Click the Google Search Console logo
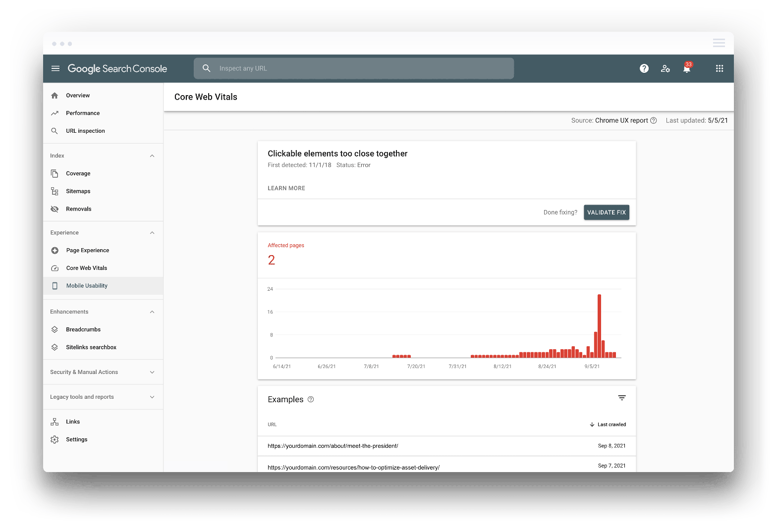This screenshot has width=778, height=532. (117, 68)
